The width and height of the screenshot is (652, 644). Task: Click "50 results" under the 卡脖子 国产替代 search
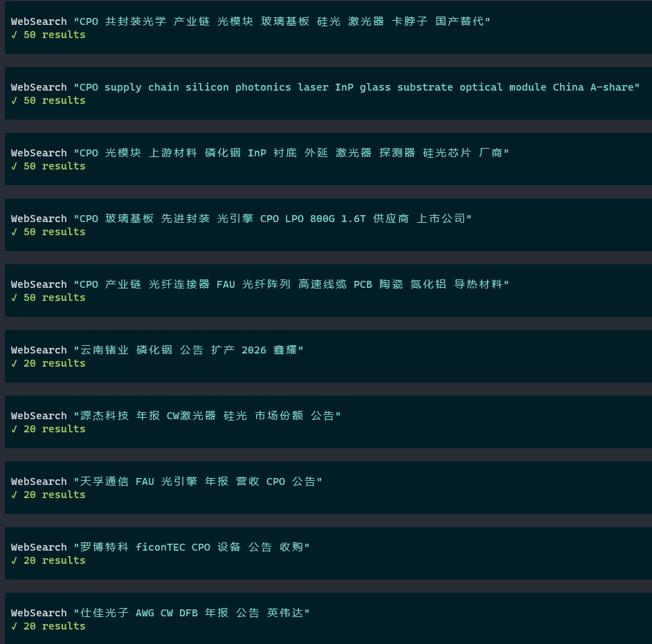coord(55,35)
